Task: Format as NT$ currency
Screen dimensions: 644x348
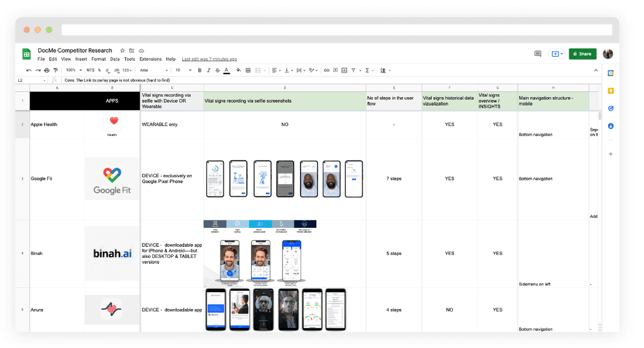Action: point(91,70)
